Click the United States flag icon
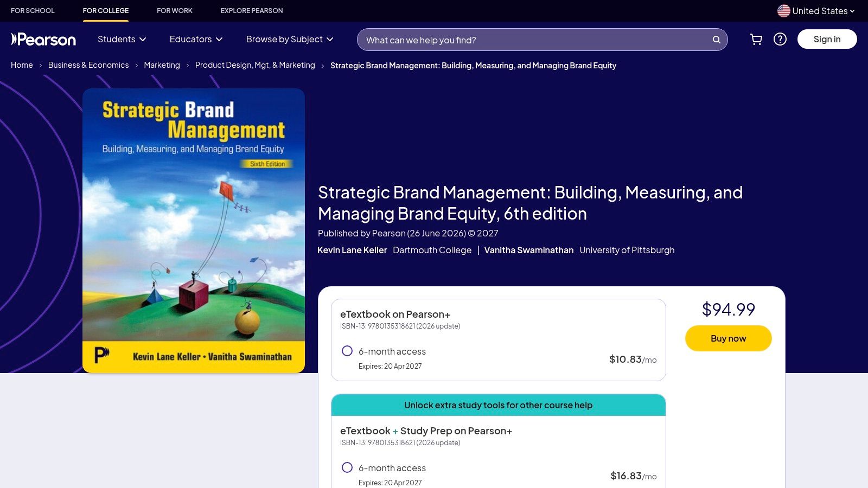 tap(783, 11)
